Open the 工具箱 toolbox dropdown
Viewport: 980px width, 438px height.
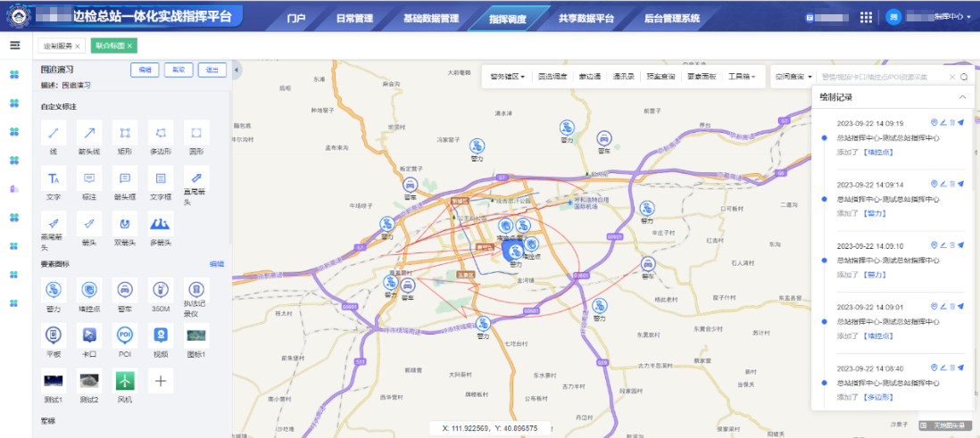click(x=742, y=77)
